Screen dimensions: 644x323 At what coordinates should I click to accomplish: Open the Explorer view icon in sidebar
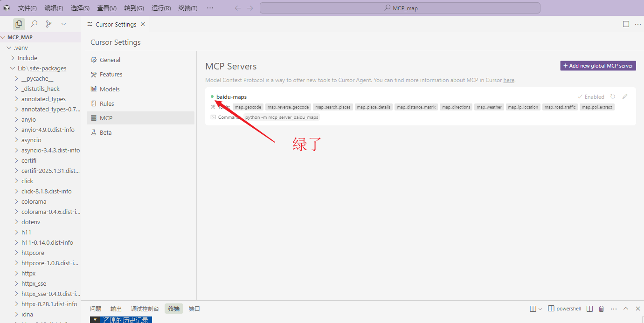pyautogui.click(x=19, y=24)
